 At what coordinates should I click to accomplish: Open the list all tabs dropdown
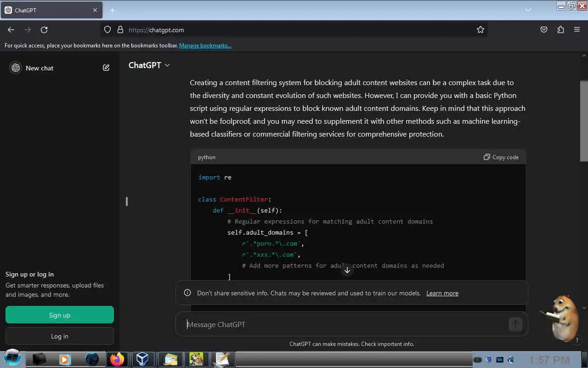click(528, 10)
